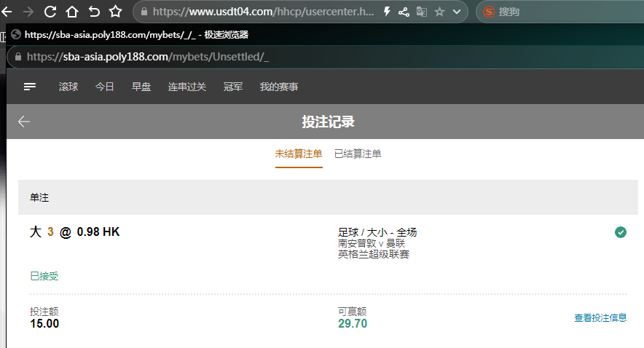Image resolution: width=644 pixels, height=348 pixels.
Task: Switch to the 已结算注单 tab
Action: 358,154
